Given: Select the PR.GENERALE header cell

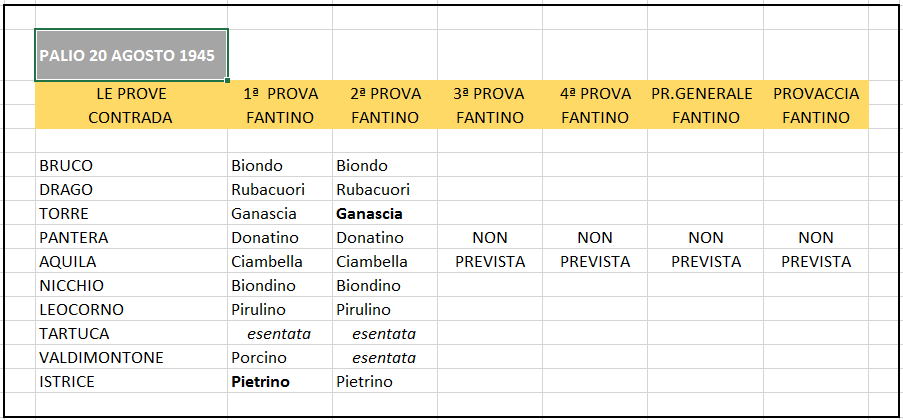Looking at the screenshot, I should point(705,93).
